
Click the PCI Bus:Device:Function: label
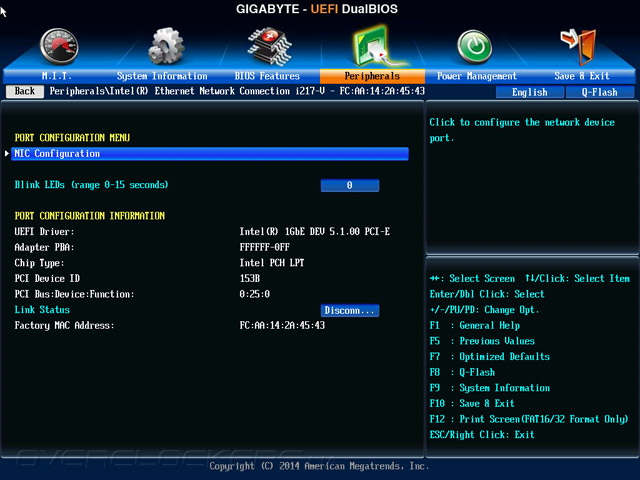click(x=74, y=294)
